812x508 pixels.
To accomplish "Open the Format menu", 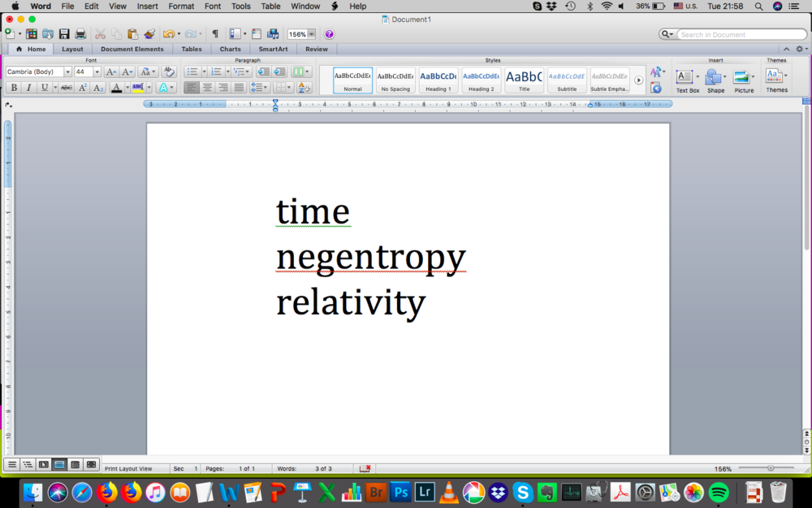I will click(x=181, y=6).
